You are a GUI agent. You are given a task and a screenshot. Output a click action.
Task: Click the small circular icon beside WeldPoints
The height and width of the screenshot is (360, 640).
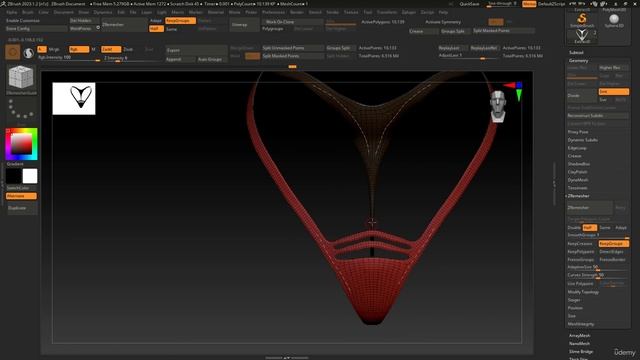[x=98, y=28]
